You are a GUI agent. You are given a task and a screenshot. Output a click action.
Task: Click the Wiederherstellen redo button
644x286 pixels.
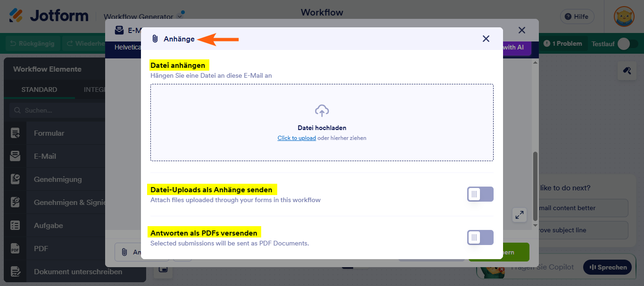pyautogui.click(x=85, y=43)
